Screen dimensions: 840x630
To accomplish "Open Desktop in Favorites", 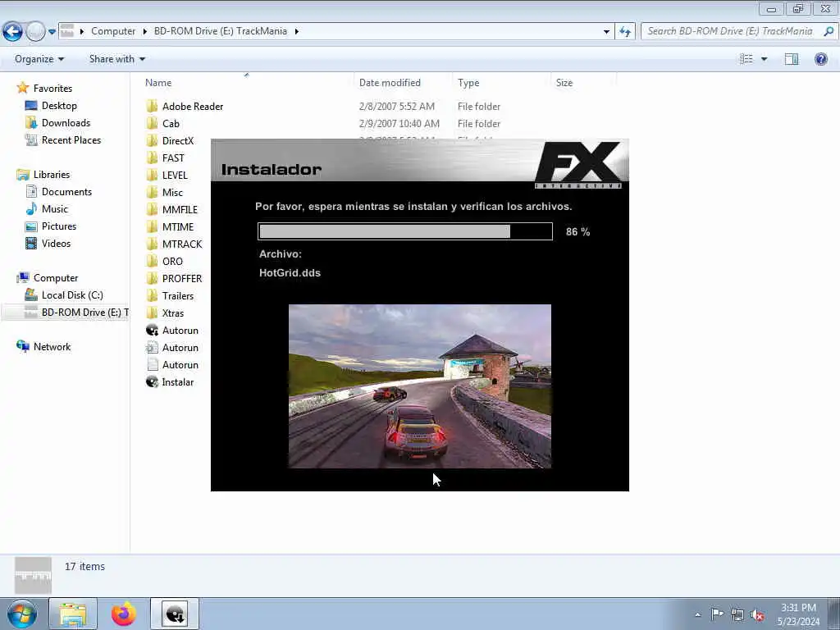I will (x=59, y=106).
